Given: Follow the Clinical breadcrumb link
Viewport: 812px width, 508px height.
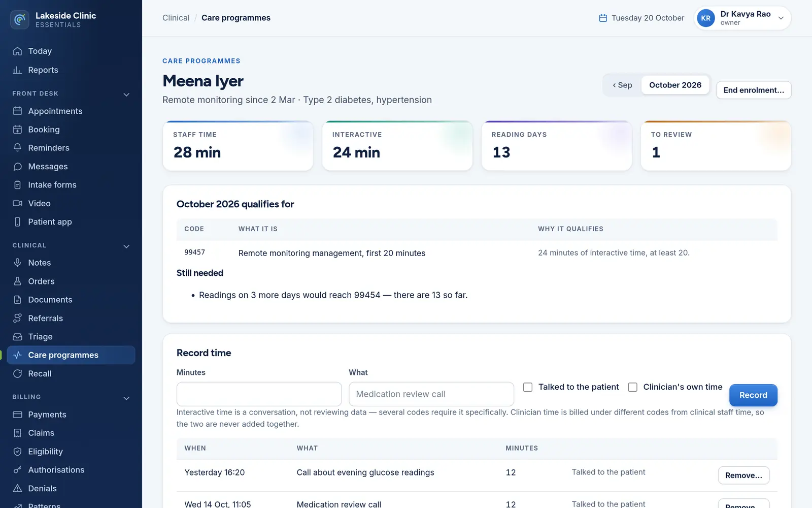Looking at the screenshot, I should coord(176,18).
